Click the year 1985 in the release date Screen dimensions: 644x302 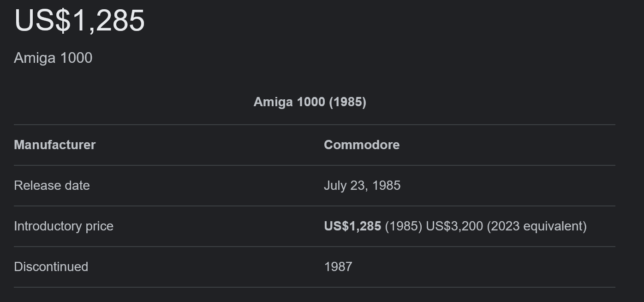[x=386, y=186]
